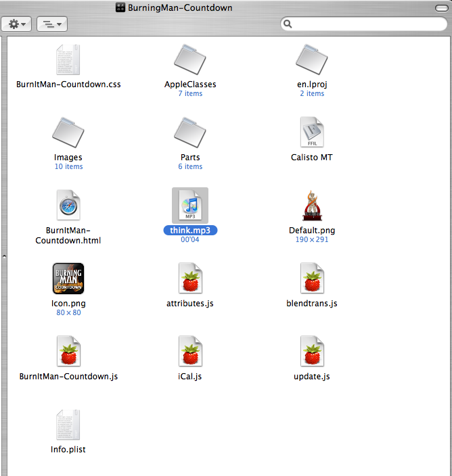This screenshot has height=476, width=452.
Task: Click the 00'04 duration under think.mp3
Action: 190,239
